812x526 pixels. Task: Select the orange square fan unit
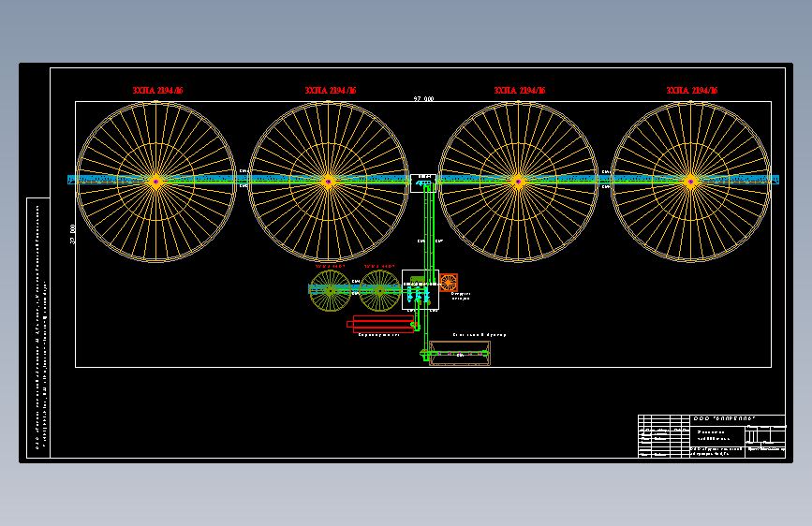click(x=449, y=283)
